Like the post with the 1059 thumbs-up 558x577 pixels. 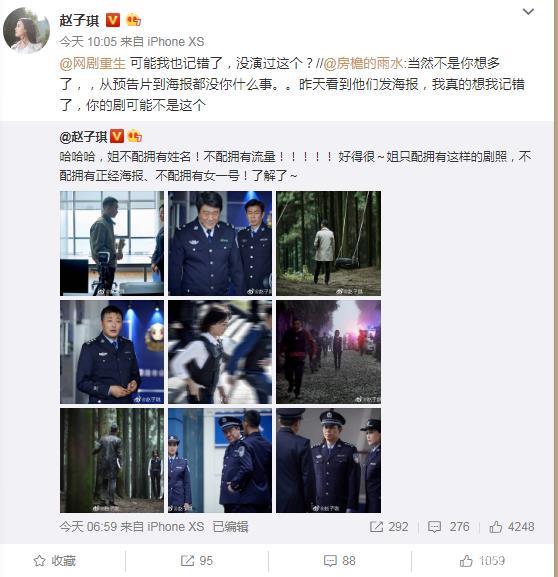pos(466,561)
